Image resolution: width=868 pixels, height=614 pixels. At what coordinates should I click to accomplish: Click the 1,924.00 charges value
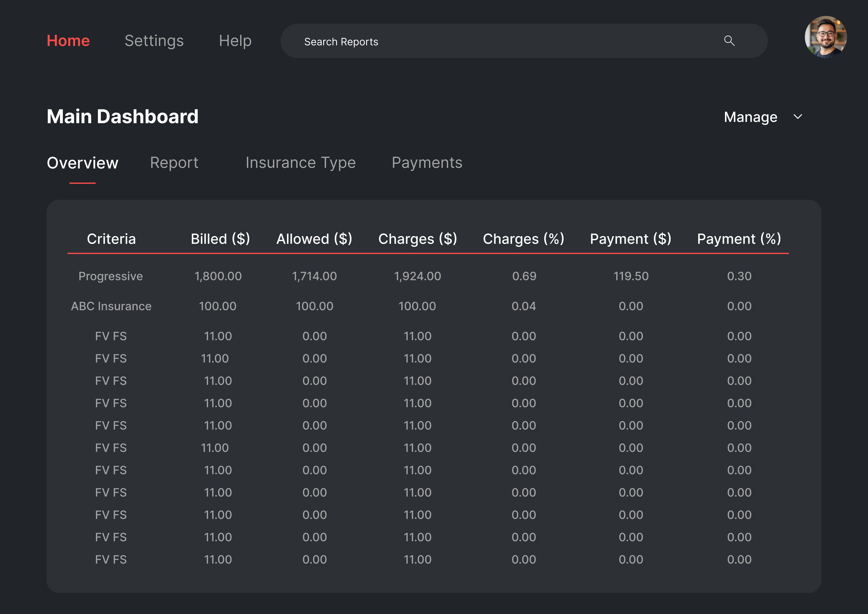point(418,276)
